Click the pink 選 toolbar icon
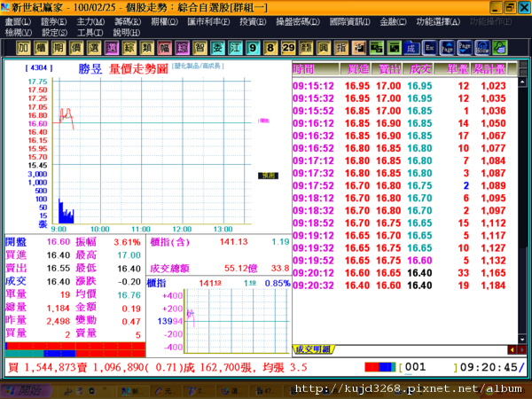The image size is (532, 399). pyautogui.click(x=112, y=48)
